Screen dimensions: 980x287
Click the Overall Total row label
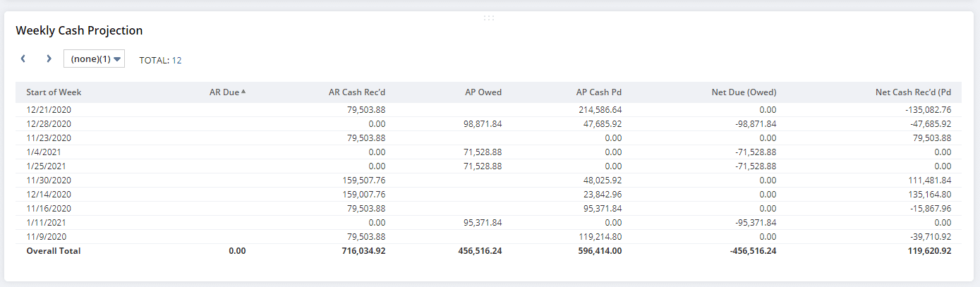coord(54,251)
